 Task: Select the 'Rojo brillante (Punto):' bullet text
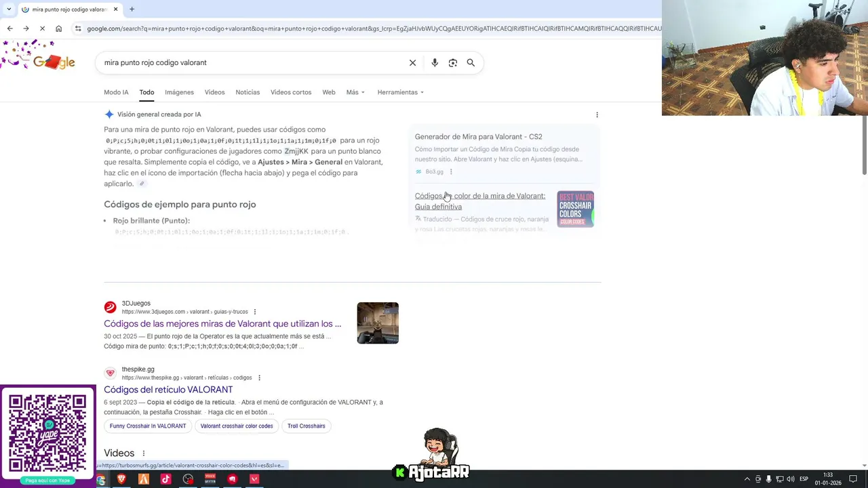point(151,221)
